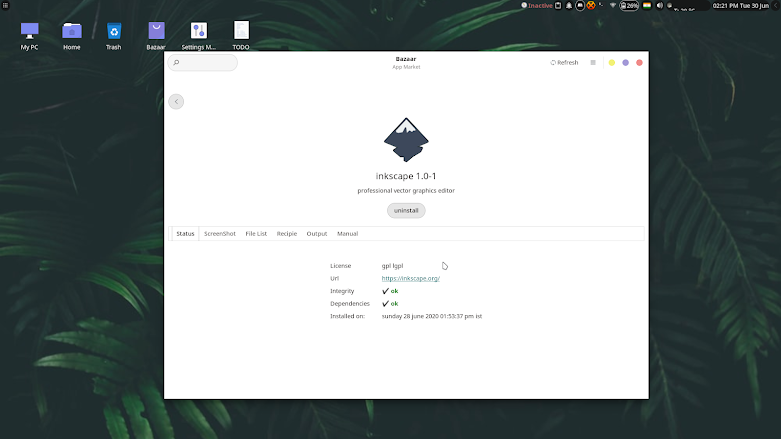This screenshot has height=439, width=781.
Task: Click 'professional vector graphics editor' description
Action: coord(406,190)
